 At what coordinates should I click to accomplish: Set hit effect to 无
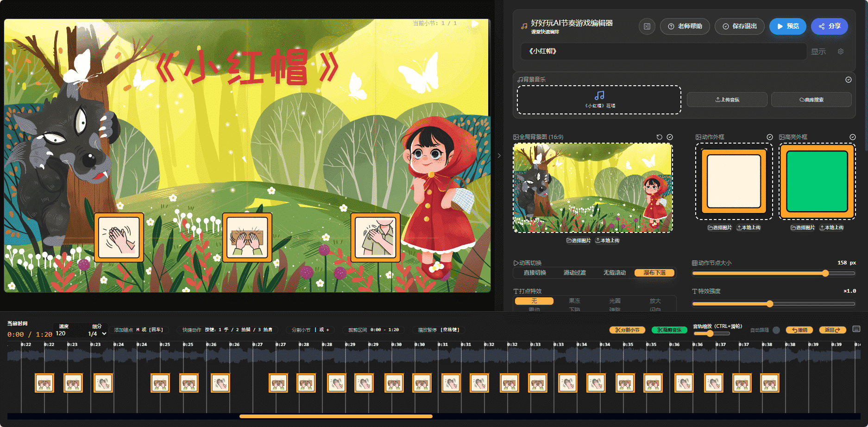(x=534, y=301)
